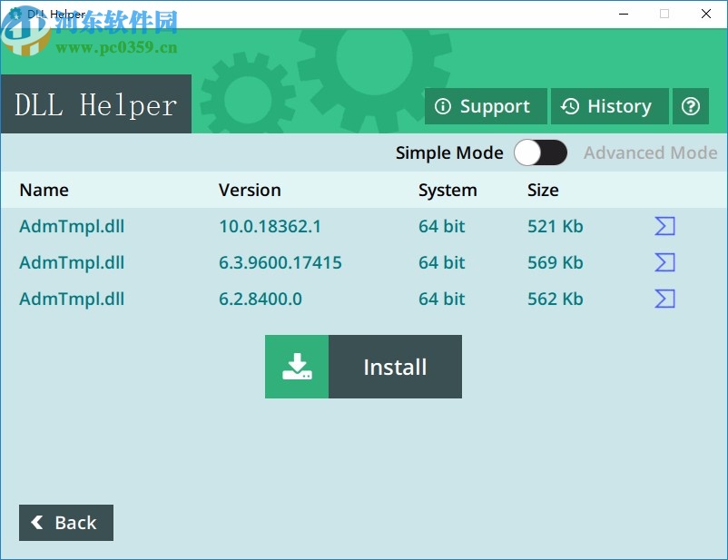
Task: Open the History panel
Action: (609, 106)
